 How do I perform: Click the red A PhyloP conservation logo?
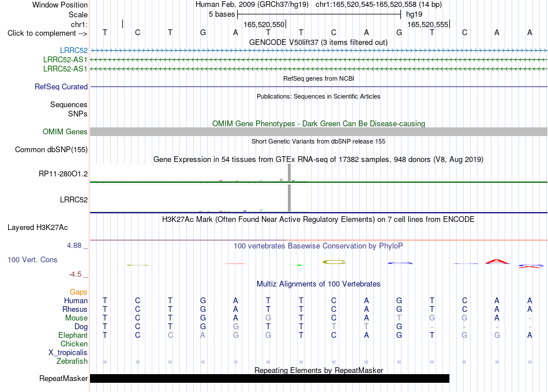point(497,262)
